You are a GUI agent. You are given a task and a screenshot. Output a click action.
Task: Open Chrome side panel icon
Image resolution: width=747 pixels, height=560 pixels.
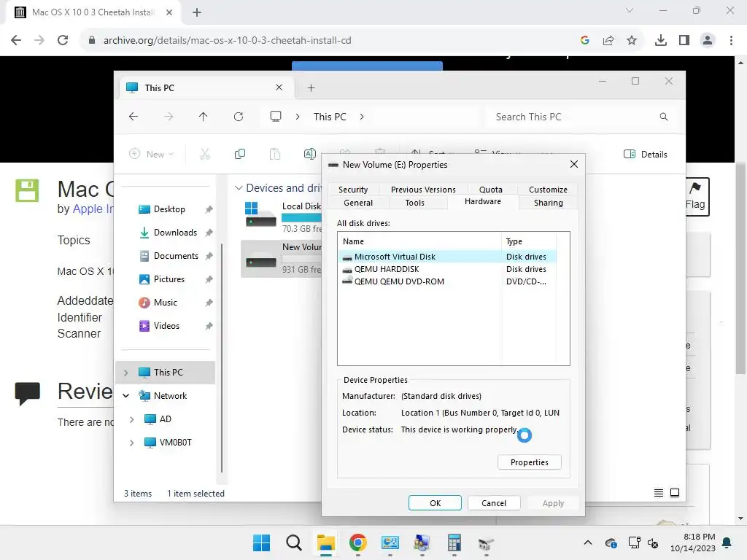coord(684,41)
